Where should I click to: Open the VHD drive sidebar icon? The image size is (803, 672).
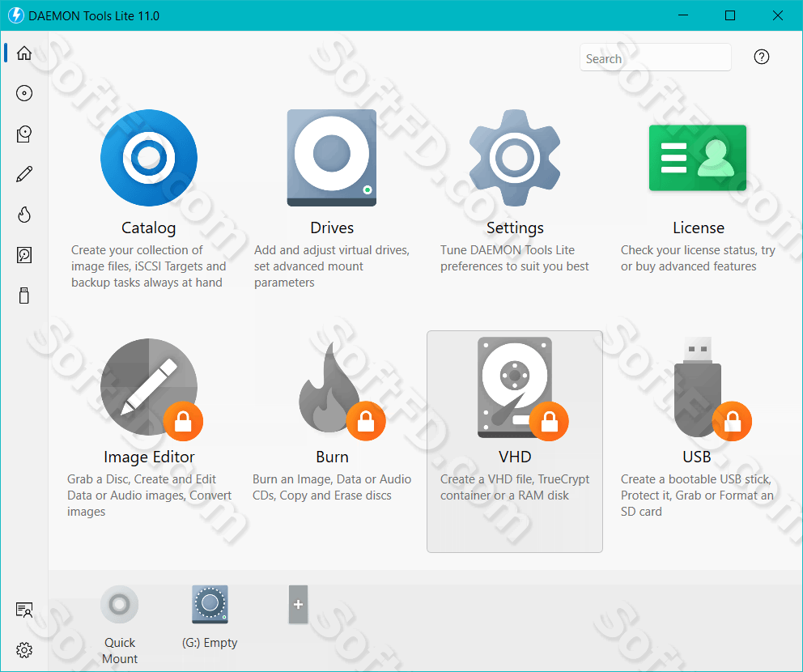[x=24, y=254]
